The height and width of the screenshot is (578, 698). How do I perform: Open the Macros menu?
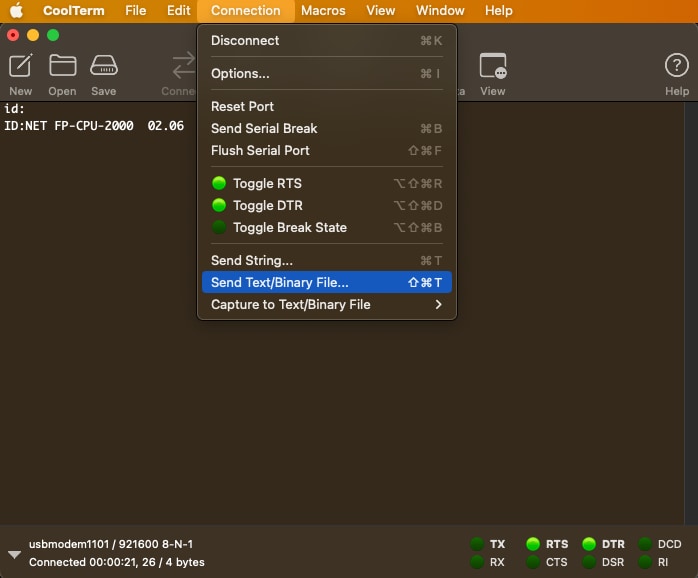point(323,11)
